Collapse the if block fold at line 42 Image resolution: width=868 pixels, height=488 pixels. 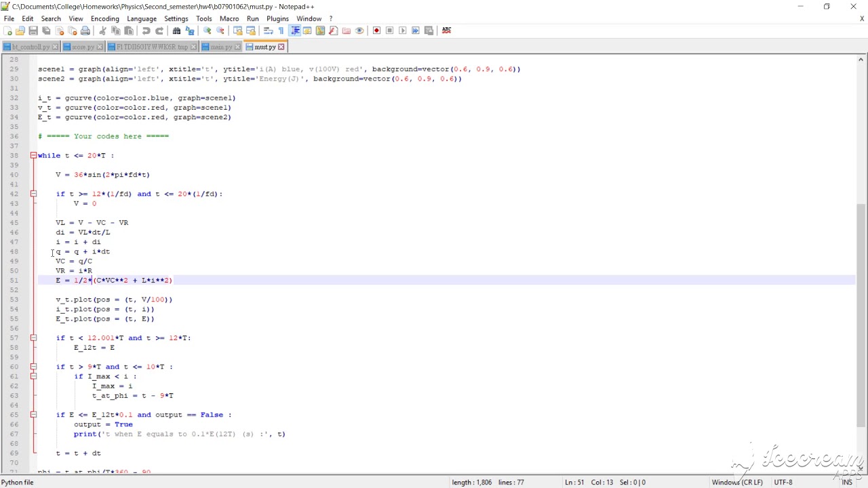[33, 194]
